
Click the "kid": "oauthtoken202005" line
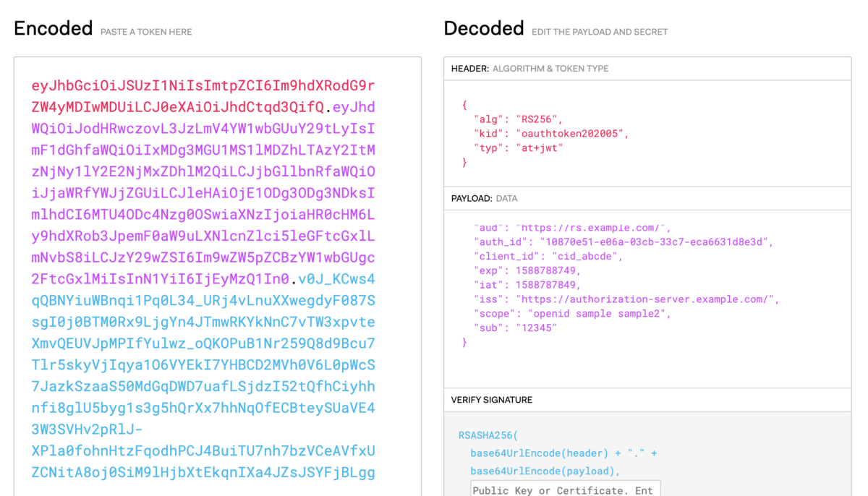[551, 134]
